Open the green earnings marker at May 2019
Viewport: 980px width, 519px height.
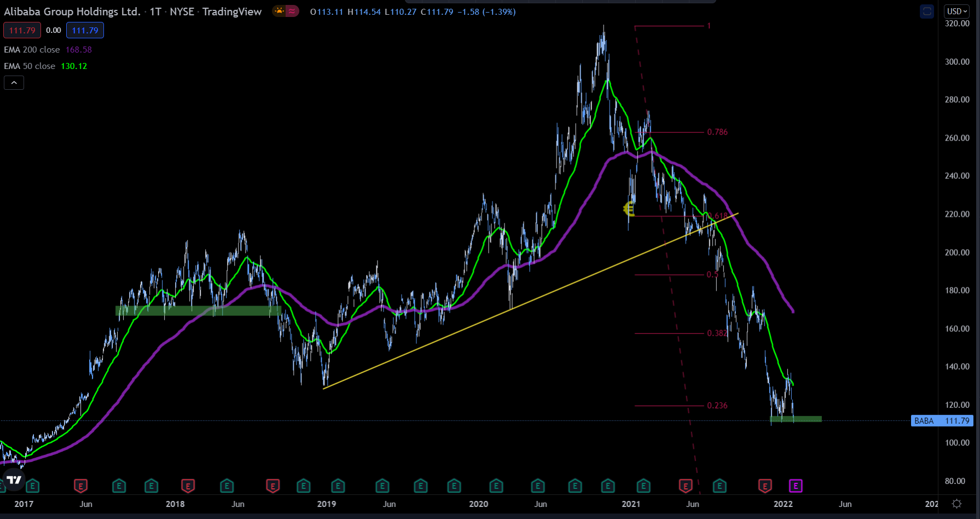click(x=382, y=486)
